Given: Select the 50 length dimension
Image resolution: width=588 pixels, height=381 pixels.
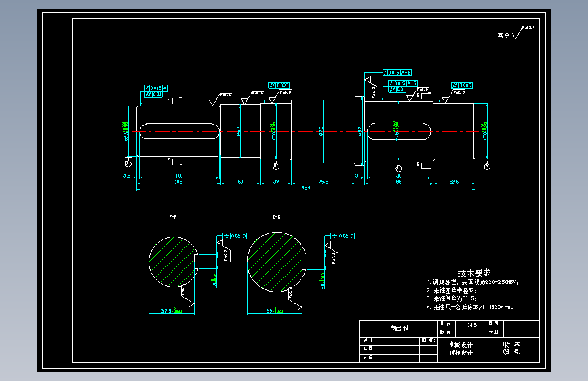Looking at the screenshot, I should pos(240,182).
